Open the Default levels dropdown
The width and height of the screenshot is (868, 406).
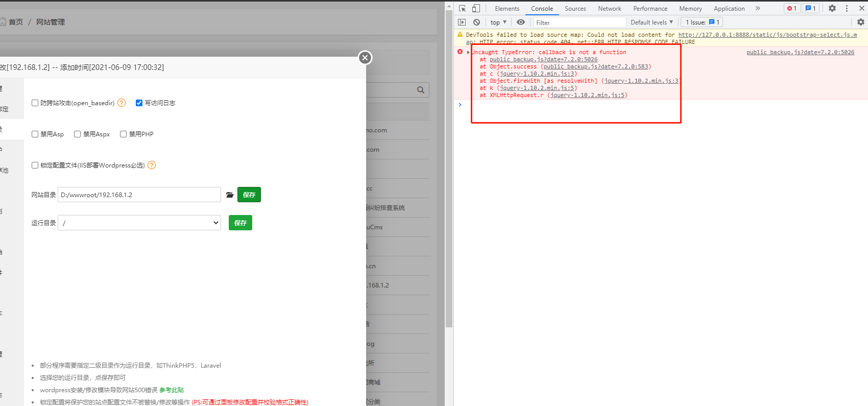[x=652, y=22]
